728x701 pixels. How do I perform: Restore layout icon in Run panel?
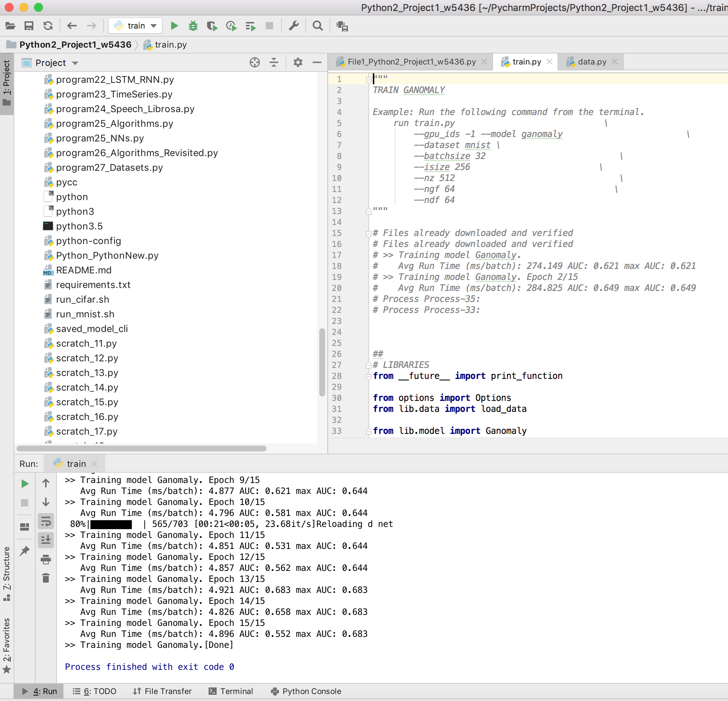[25, 527]
